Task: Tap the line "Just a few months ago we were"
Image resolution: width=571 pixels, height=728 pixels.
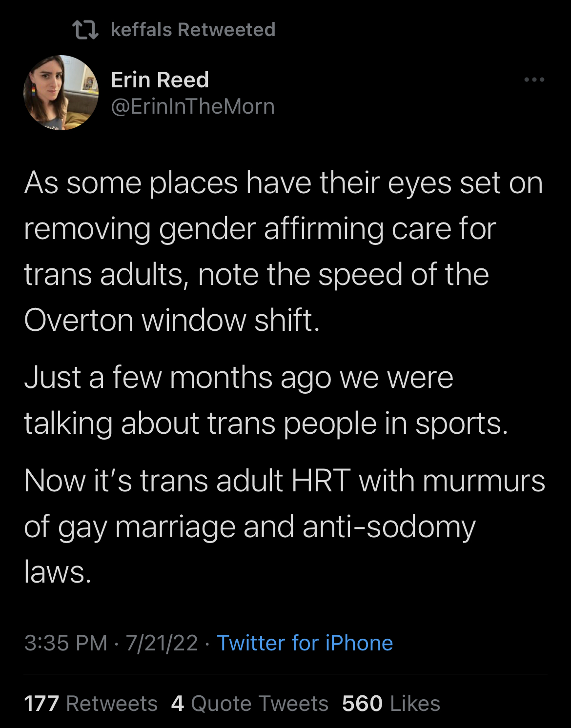Action: pos(239,378)
